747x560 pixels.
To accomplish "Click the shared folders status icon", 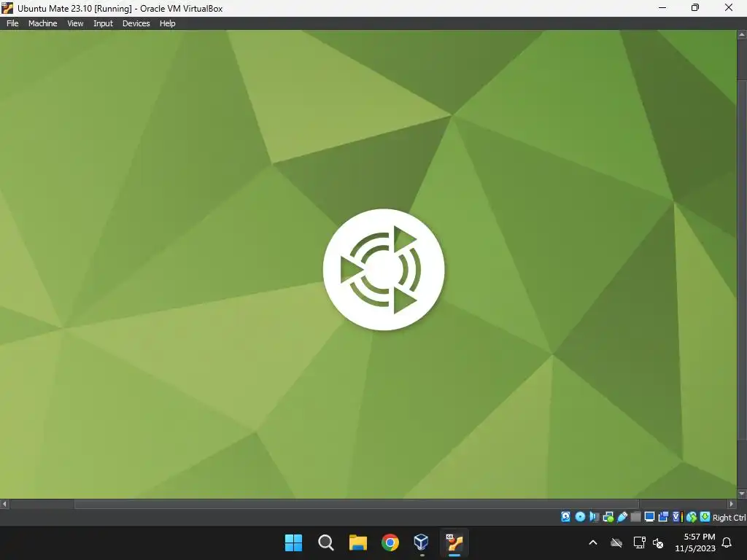I will pyautogui.click(x=635, y=517).
